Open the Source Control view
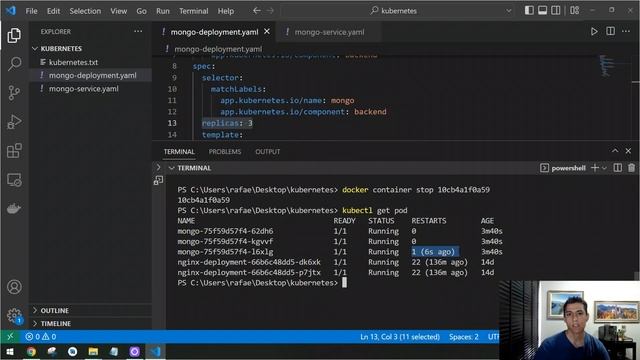 pyautogui.click(x=14, y=93)
